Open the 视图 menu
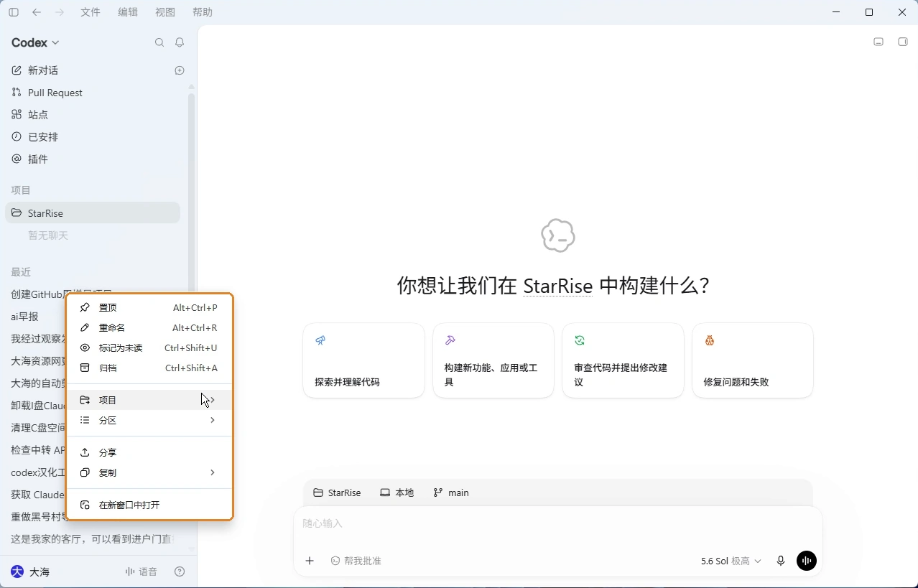The image size is (918, 588). [x=165, y=12]
